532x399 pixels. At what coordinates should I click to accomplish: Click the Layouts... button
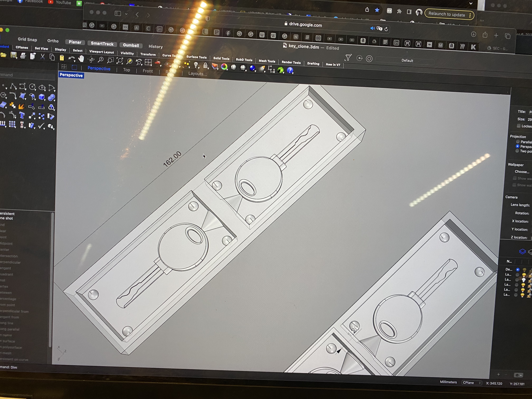(x=198, y=74)
